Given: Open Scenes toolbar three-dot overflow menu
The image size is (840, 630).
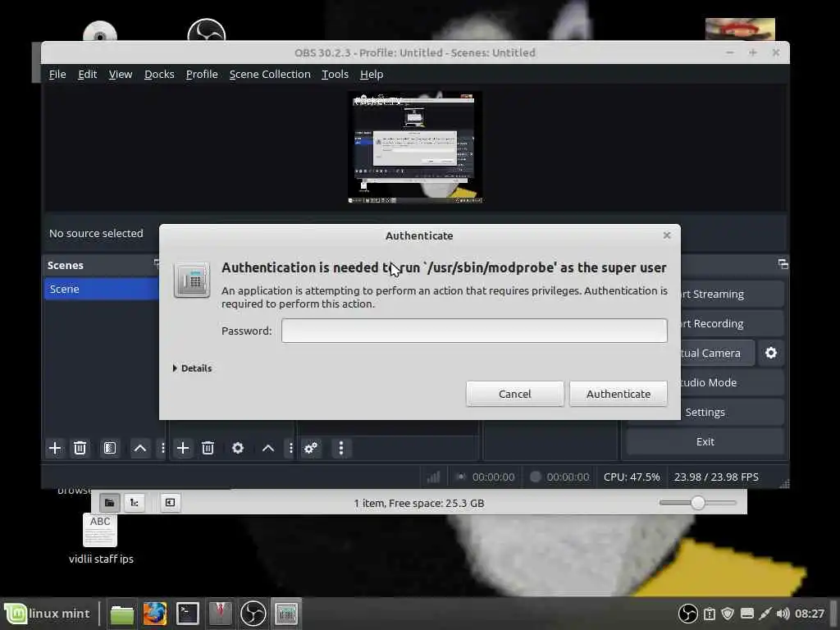Looking at the screenshot, I should pyautogui.click(x=163, y=448).
